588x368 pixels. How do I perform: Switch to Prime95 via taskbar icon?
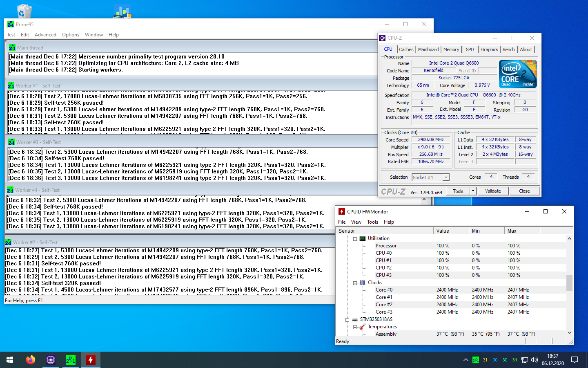(x=71, y=360)
